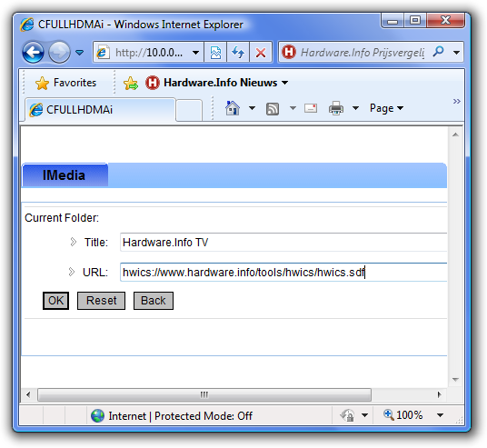Stop loading with the red X icon
487x448 pixels.
click(261, 53)
